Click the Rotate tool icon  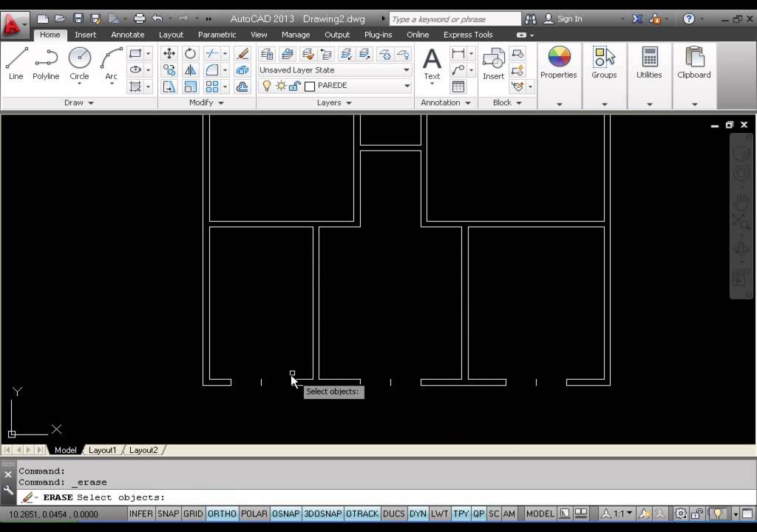[190, 53]
